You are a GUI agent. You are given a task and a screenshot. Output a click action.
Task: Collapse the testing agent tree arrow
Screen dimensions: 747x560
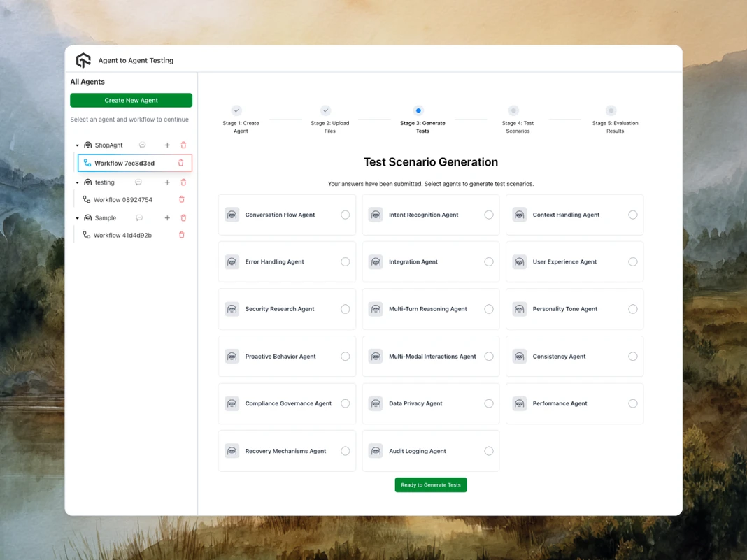77,182
